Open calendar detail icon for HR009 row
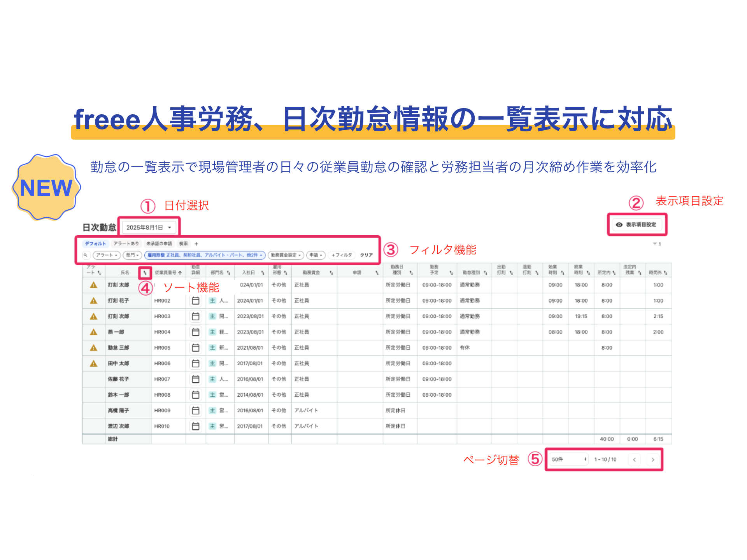Image resolution: width=747 pixels, height=560 pixels. click(x=196, y=411)
